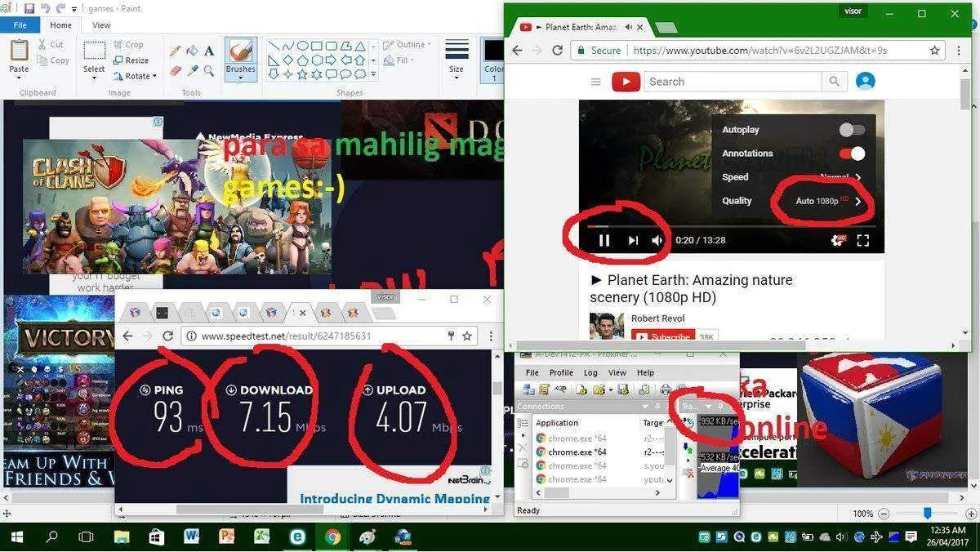Screen dimensions: 980x552
Task: Select the Magnifier tool in Paint
Action: (209, 71)
